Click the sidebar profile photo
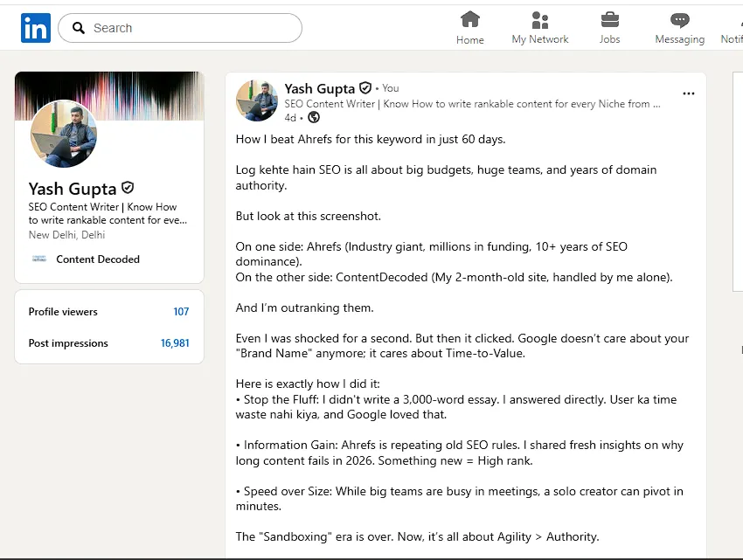 pyautogui.click(x=64, y=134)
